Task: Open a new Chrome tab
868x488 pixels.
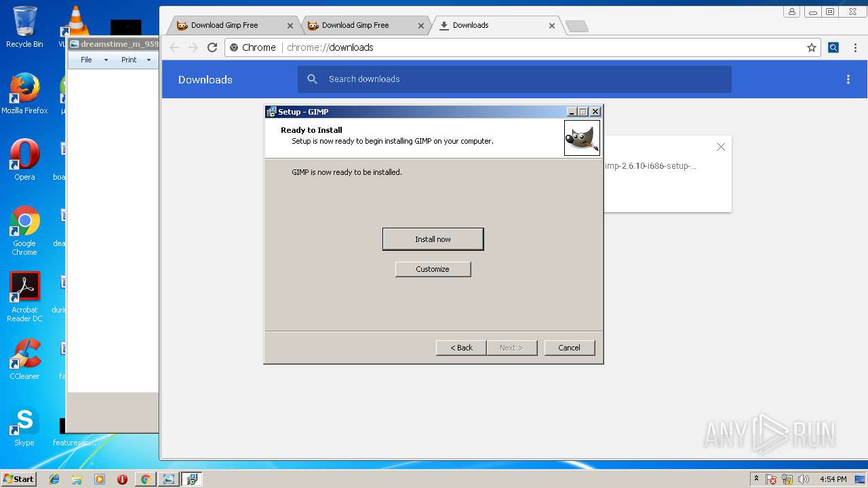Action: pyautogui.click(x=576, y=26)
